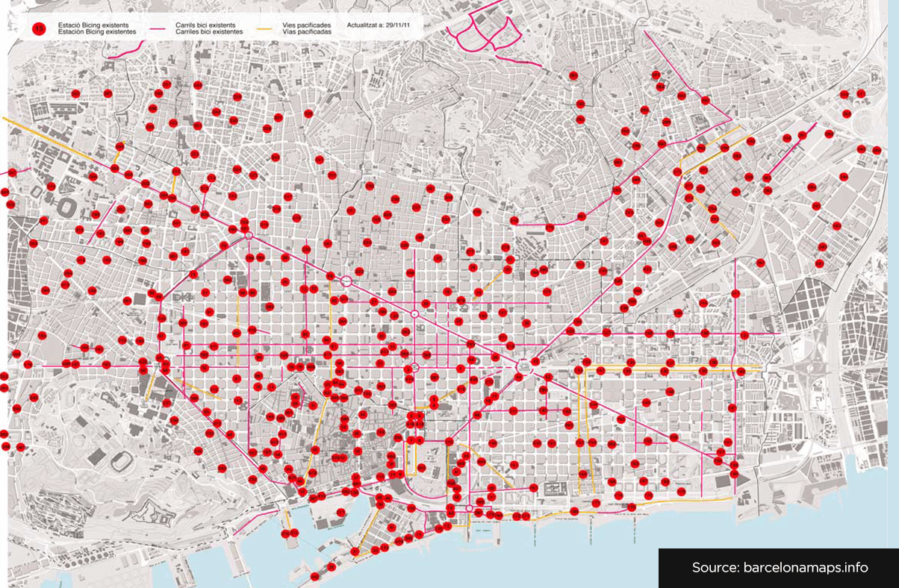899x588 pixels.
Task: Select the text "Vías pacificadas"
Action: pos(307,32)
